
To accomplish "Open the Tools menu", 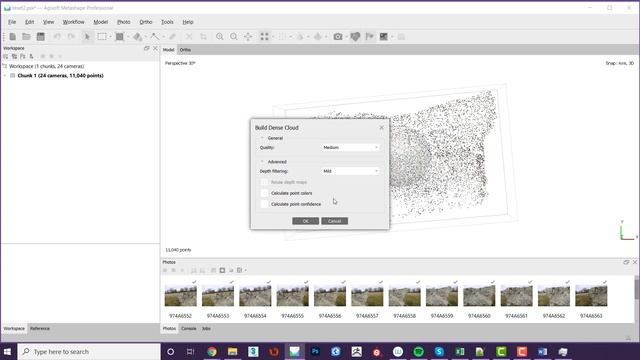I will tap(167, 22).
